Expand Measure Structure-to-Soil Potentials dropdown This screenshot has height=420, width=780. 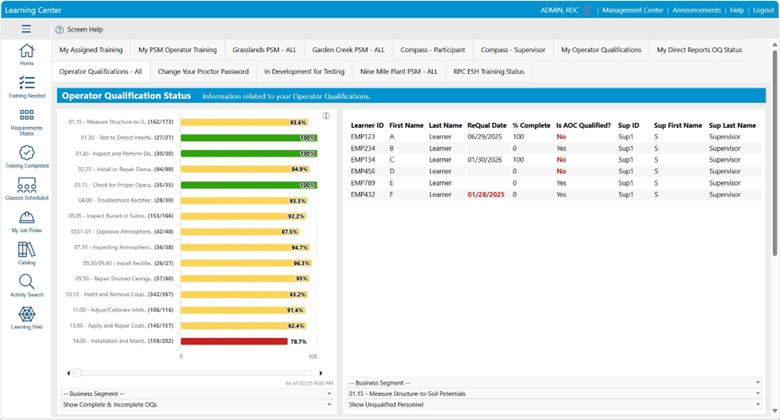coord(553,393)
